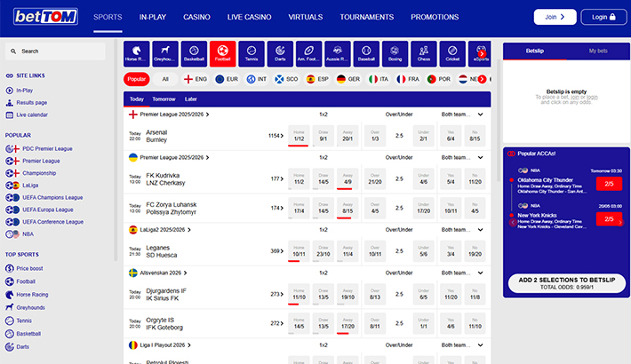Open the Aussie Rules sport tile
This screenshot has height=364, width=631.
point(338,53)
